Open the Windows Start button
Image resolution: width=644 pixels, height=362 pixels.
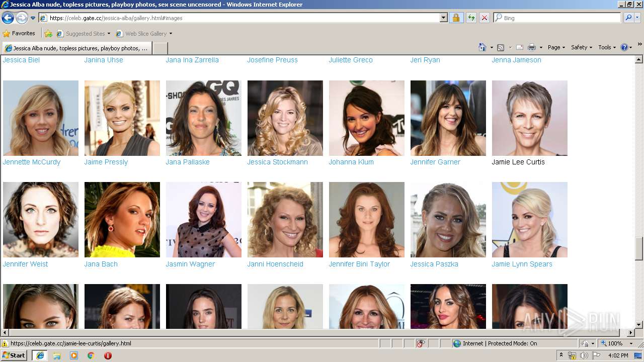click(x=14, y=355)
